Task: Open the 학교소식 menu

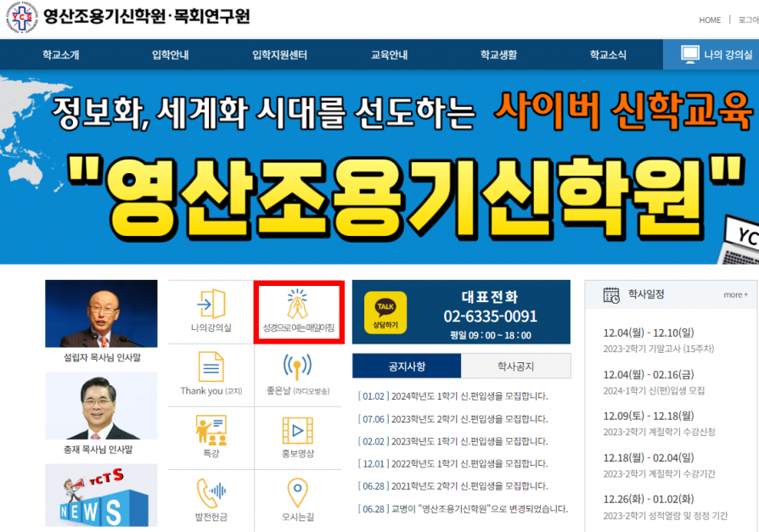Action: [x=608, y=54]
